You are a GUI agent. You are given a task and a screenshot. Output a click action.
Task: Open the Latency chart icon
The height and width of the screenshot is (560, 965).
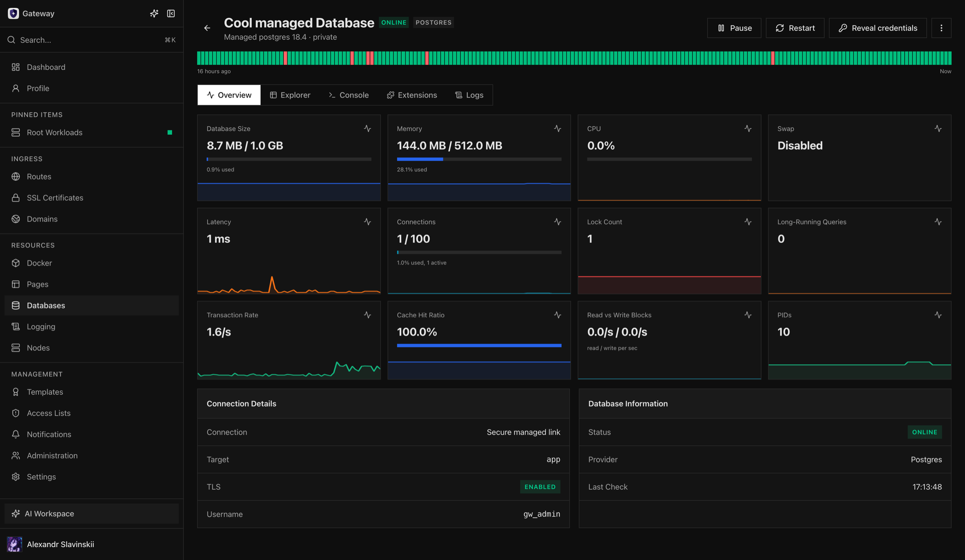368,222
